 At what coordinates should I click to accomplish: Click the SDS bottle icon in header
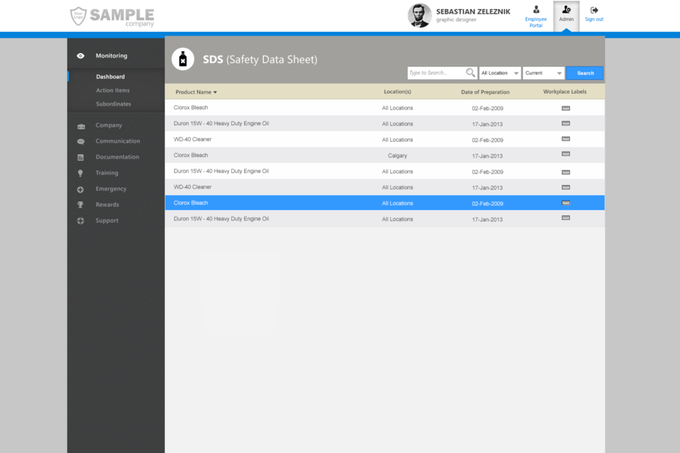pyautogui.click(x=183, y=59)
